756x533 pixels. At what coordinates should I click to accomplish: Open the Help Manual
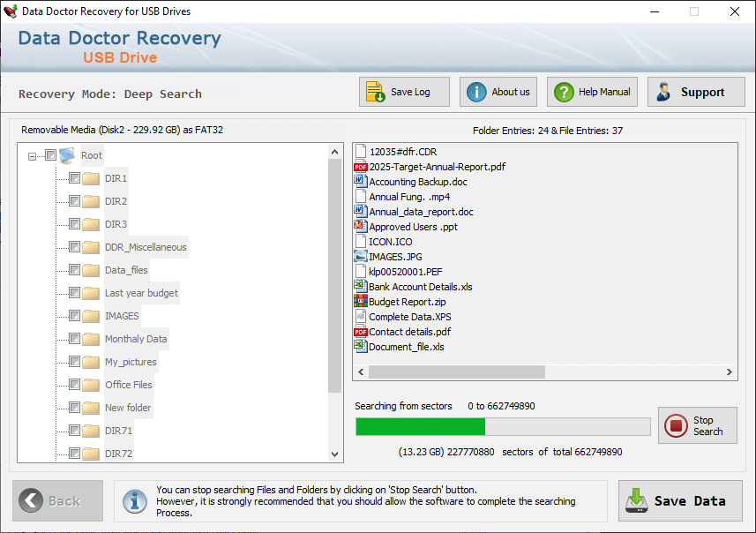592,92
